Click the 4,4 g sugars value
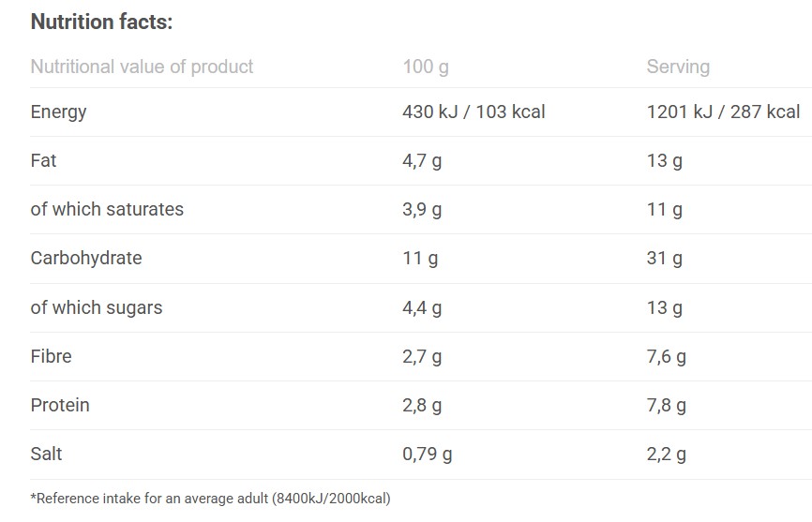Image resolution: width=812 pixels, height=522 pixels. [422, 307]
